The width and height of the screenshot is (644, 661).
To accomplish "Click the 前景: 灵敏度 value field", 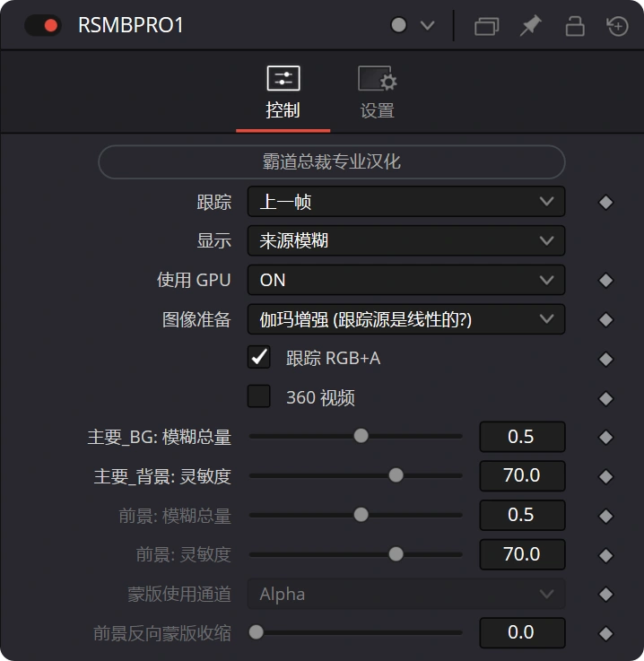I will [x=522, y=554].
